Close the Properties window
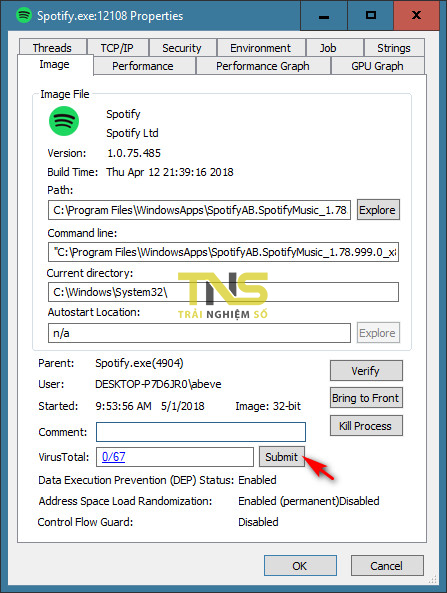 416,16
